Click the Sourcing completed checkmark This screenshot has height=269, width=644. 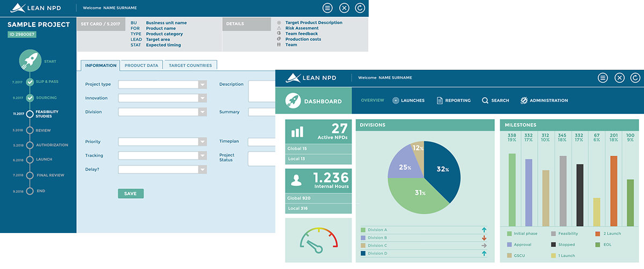30,98
